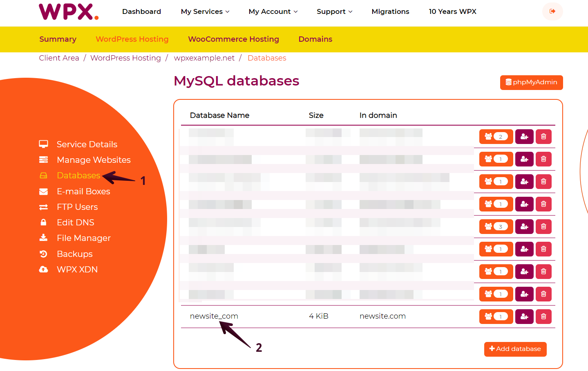Screen dimensions: 588x371
Task: Add a user to the newsite_com database
Action: 524,316
